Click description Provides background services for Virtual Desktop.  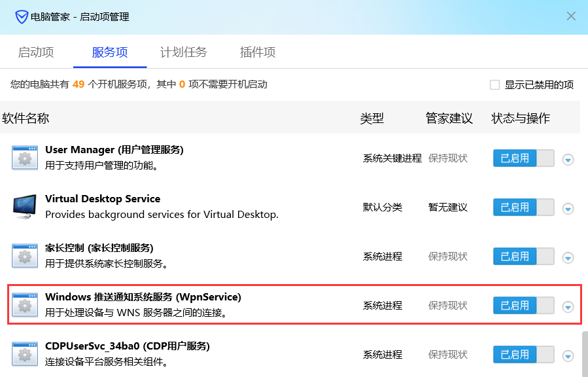[162, 215]
